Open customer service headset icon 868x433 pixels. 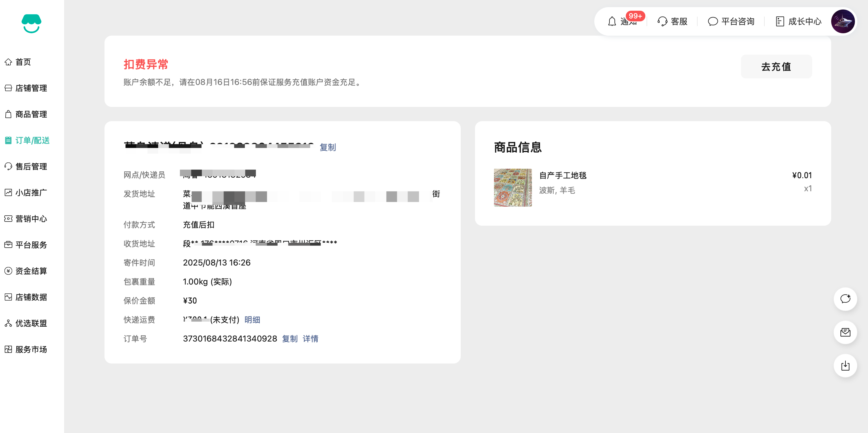pyautogui.click(x=662, y=21)
